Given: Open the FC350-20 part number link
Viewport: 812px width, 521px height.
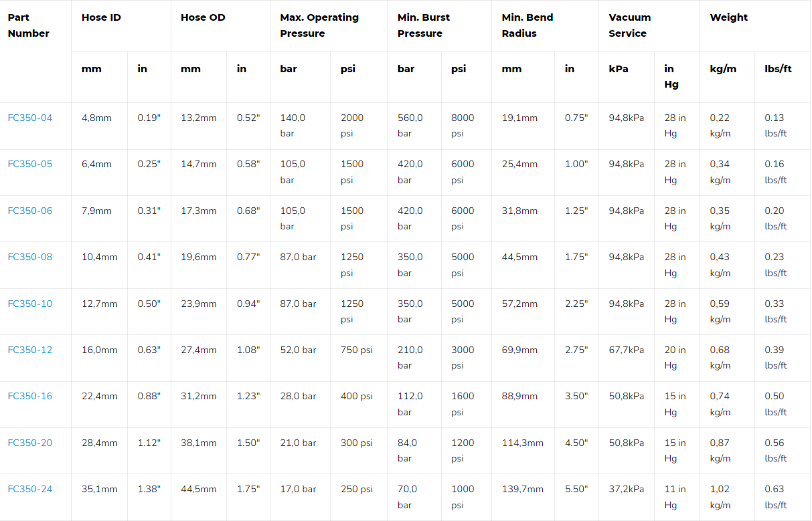Looking at the screenshot, I should click(x=30, y=443).
